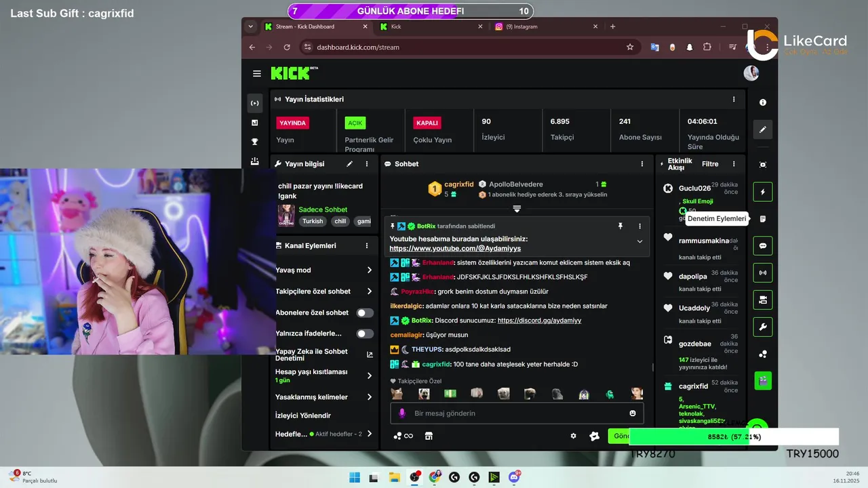Viewport: 868px width, 488px height.
Task: Open Discord from the taskbar
Action: pos(515,478)
